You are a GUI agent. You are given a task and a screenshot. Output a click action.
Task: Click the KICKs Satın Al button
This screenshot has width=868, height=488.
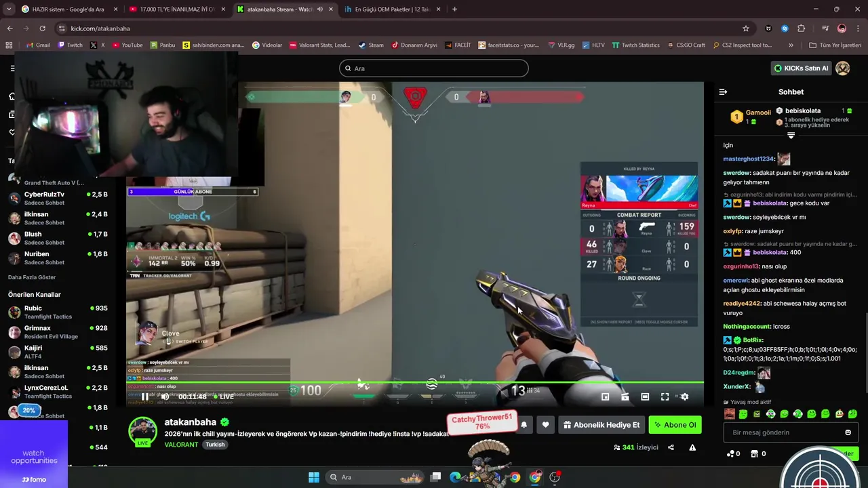point(801,68)
